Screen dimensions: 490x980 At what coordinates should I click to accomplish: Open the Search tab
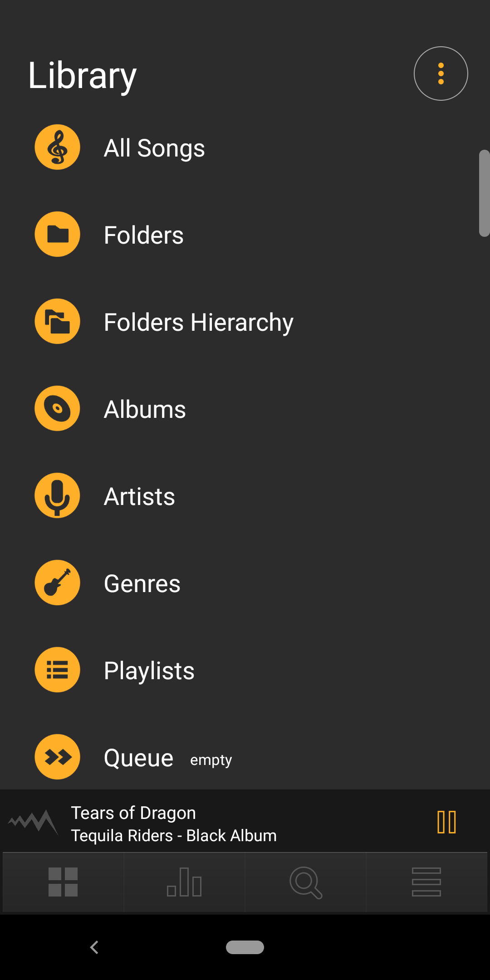coord(305,882)
